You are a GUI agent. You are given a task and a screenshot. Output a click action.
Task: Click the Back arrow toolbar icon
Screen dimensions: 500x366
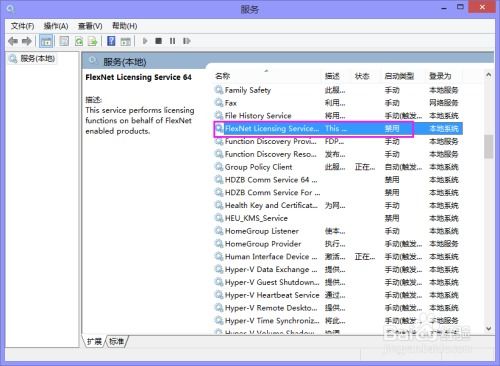click(13, 41)
